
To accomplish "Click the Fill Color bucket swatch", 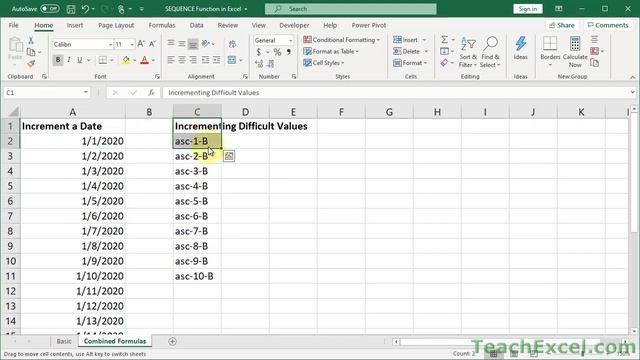I will click(126, 60).
